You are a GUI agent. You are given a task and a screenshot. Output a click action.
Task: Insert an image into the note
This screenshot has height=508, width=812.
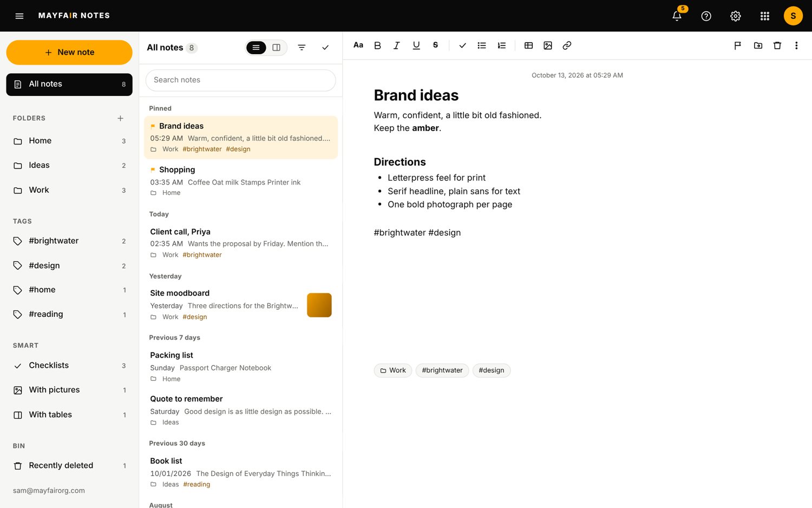point(548,45)
